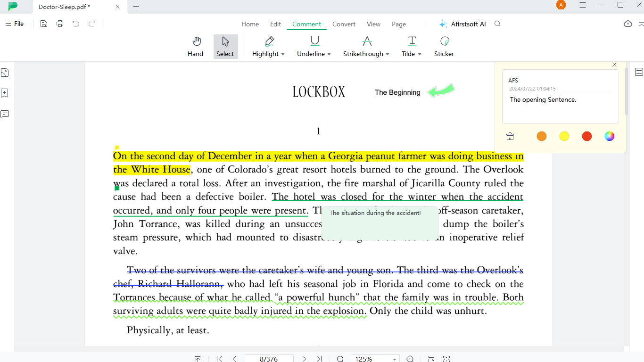Open the File menu
This screenshot has width=644, height=362.
tap(15, 24)
